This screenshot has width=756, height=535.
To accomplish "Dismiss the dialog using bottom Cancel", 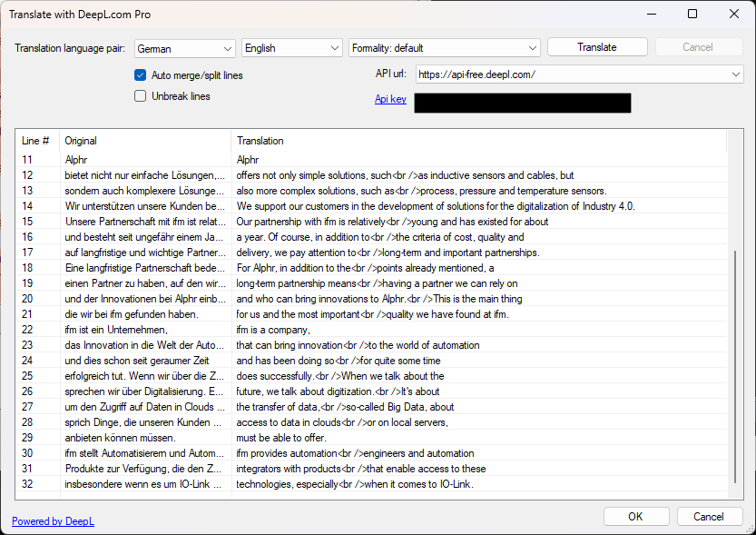I will [710, 516].
